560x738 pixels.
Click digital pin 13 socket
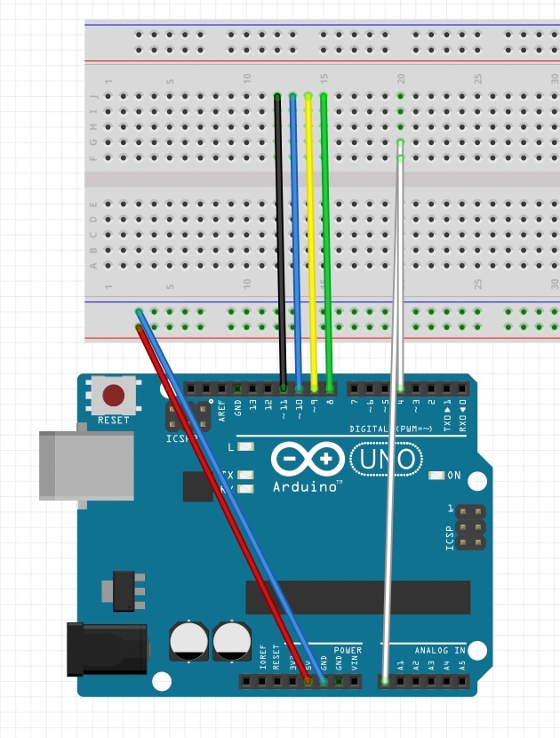point(252,389)
